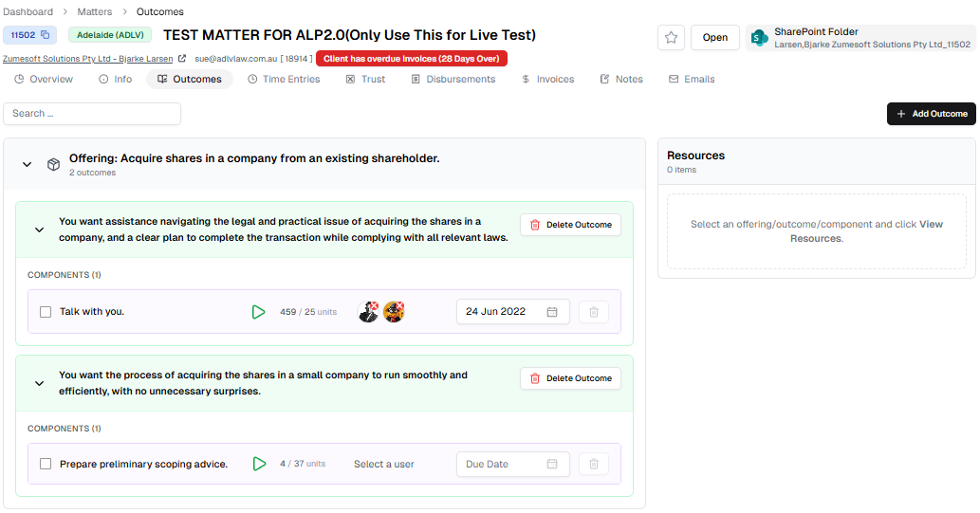Delete the Talk with you component
Screen dimensions: 980x513
click(x=594, y=312)
